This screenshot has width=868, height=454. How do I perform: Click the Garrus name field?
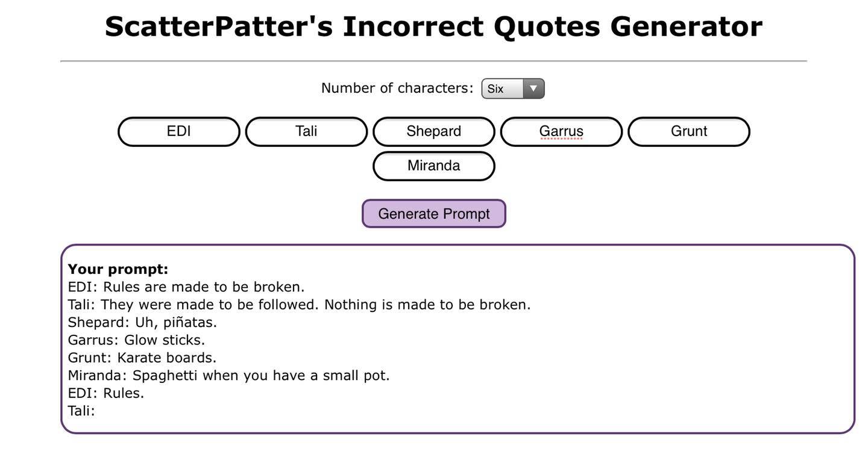(561, 131)
